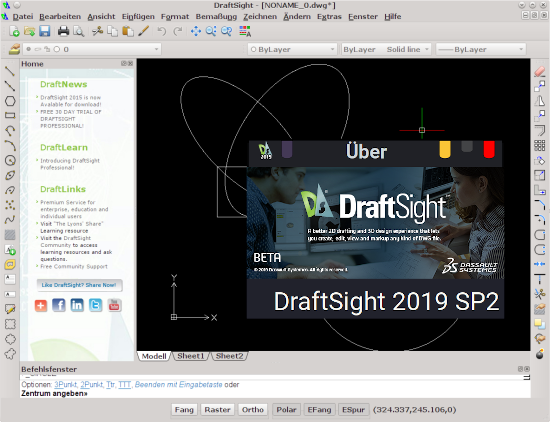Click the Facebook share icon
550x422 pixels.
tap(59, 306)
